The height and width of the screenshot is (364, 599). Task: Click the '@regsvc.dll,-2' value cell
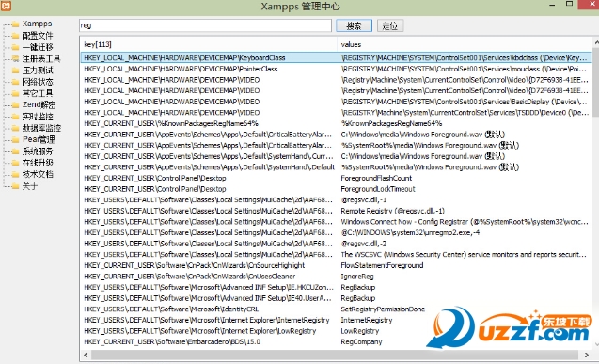(x=363, y=244)
